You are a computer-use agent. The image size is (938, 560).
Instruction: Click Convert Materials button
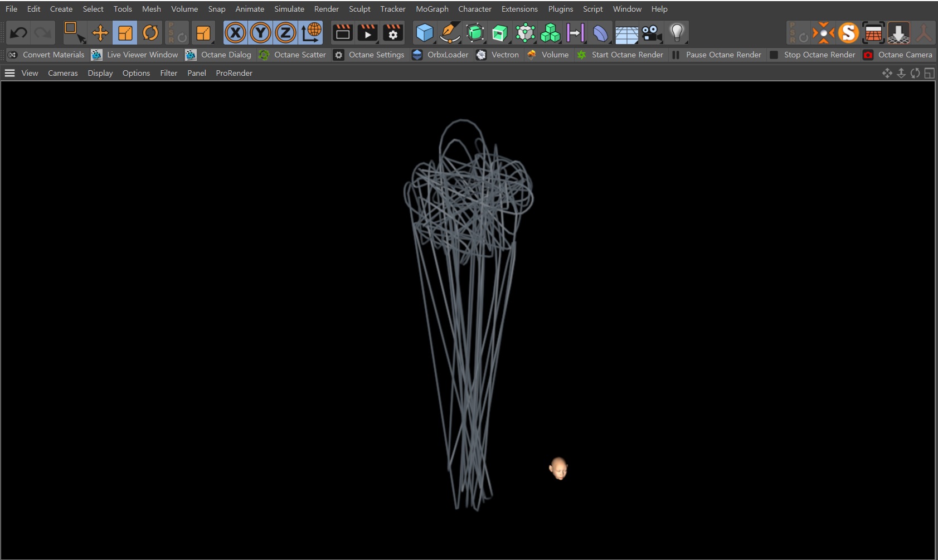46,55
